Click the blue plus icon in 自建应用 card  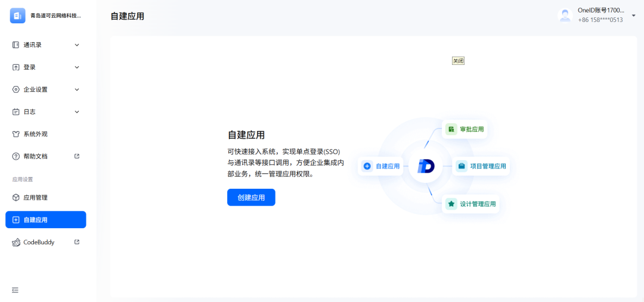pos(367,166)
